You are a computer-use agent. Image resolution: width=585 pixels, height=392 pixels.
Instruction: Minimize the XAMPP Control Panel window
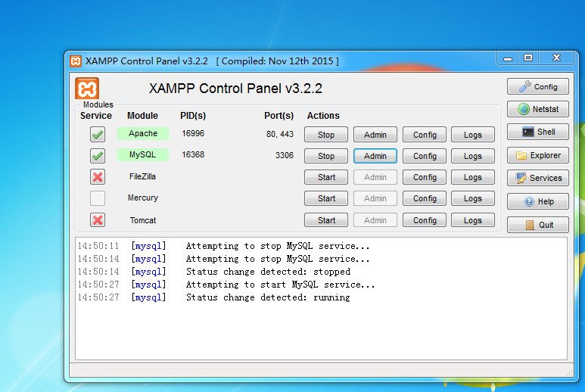508,58
